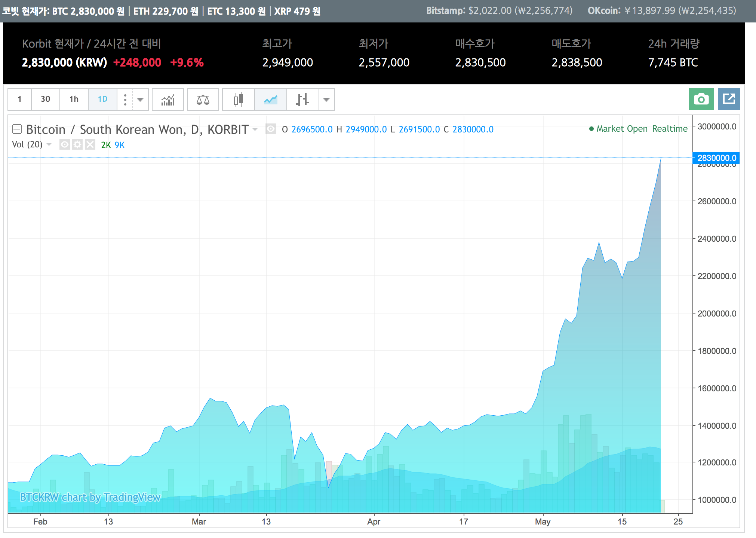Click the OKcoin ¥13,897.99 quote

click(662, 10)
